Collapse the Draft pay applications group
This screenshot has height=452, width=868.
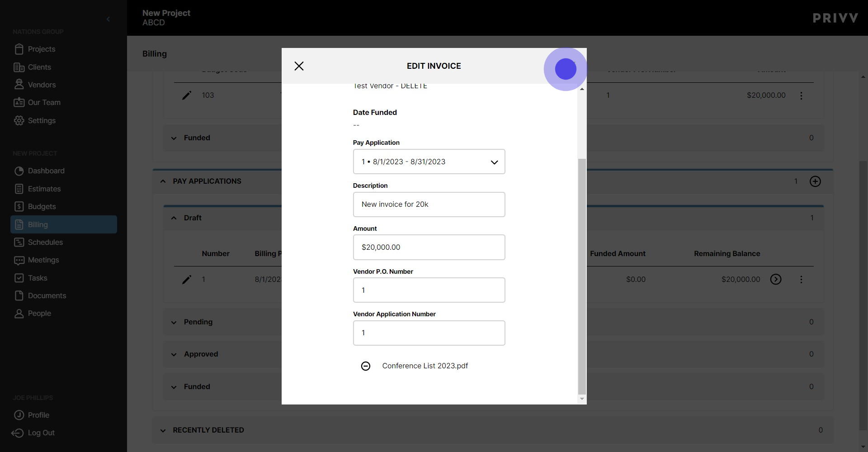coord(174,218)
